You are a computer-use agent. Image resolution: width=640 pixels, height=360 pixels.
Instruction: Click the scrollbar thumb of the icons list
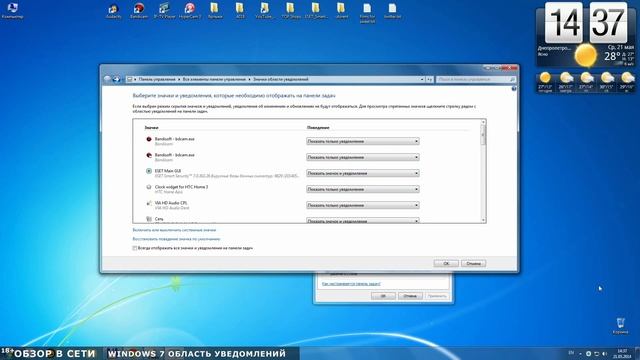pyautogui.click(x=483, y=135)
